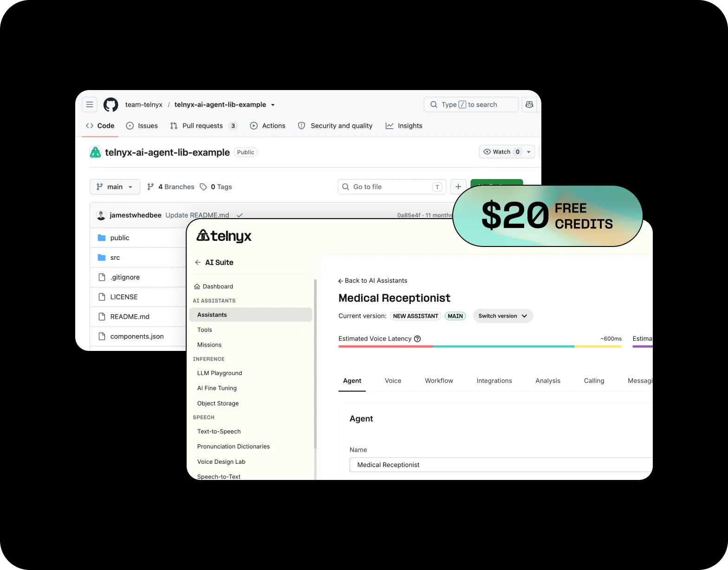Click Back to AI Assistants link
728x570 pixels.
(x=372, y=281)
